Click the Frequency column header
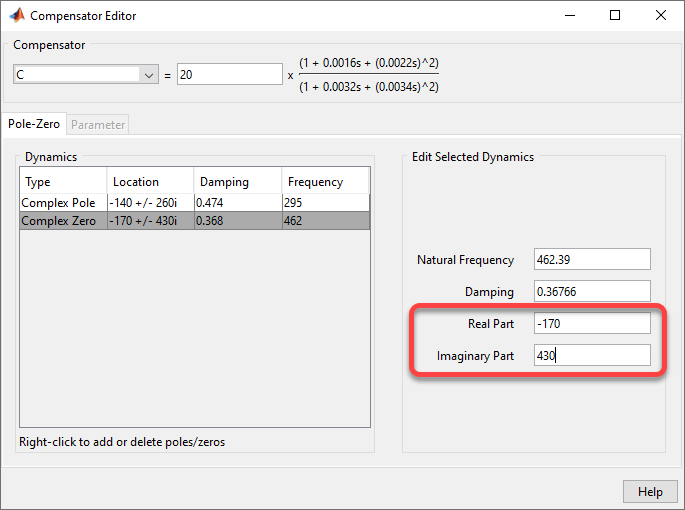685x510 pixels. tap(325, 182)
